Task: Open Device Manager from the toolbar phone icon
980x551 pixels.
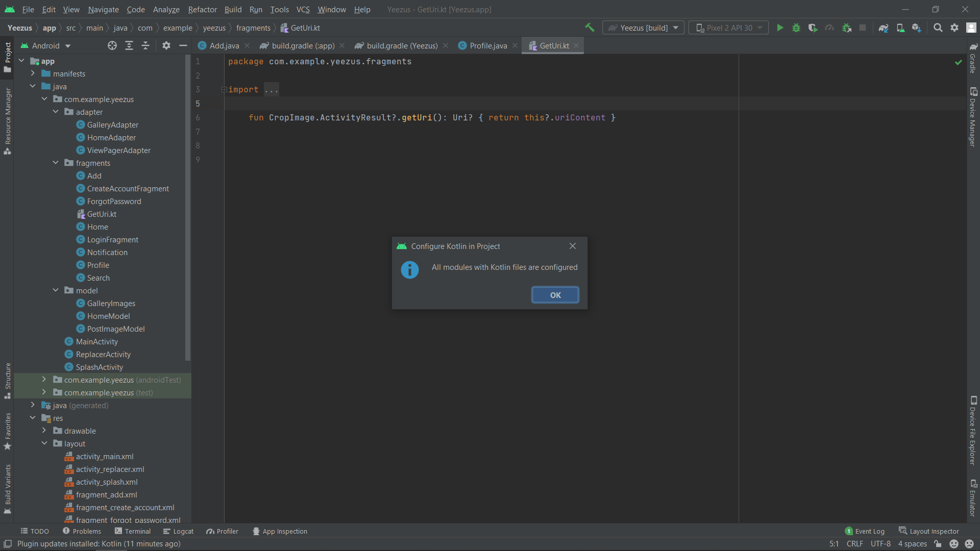Action: (900, 28)
